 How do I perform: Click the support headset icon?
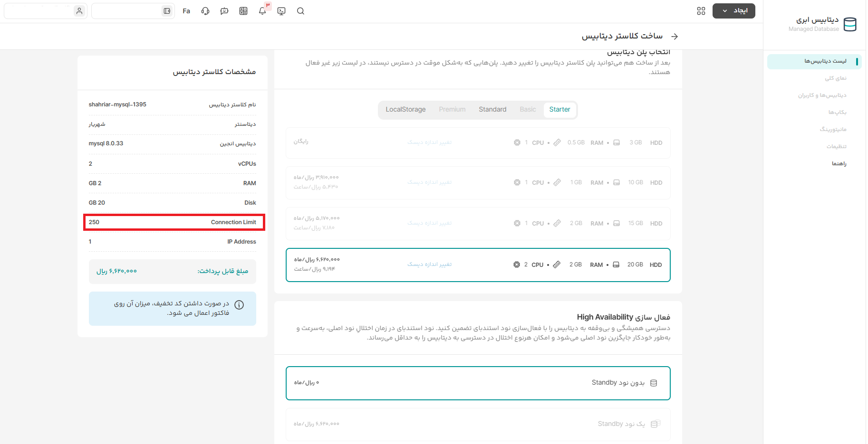click(205, 11)
